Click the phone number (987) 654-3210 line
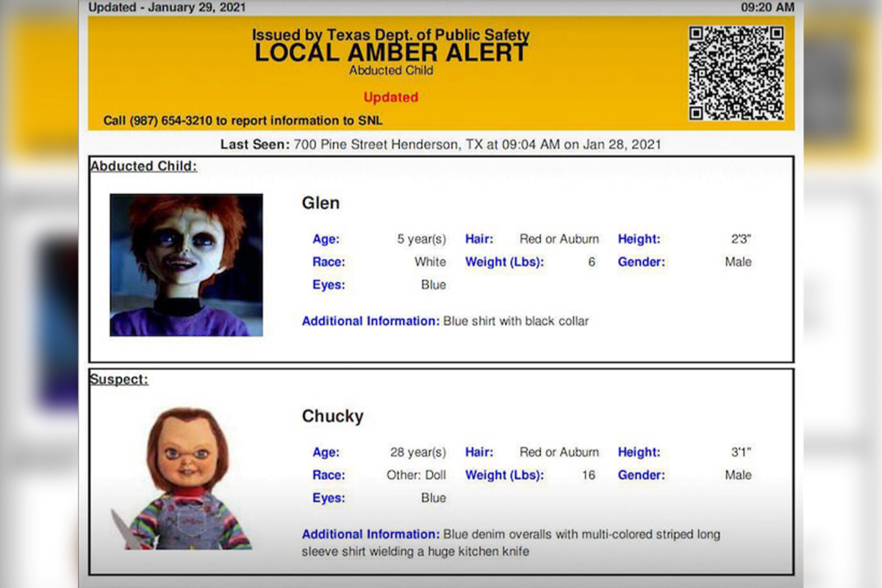Screen dimensions: 882x588 coord(243,121)
